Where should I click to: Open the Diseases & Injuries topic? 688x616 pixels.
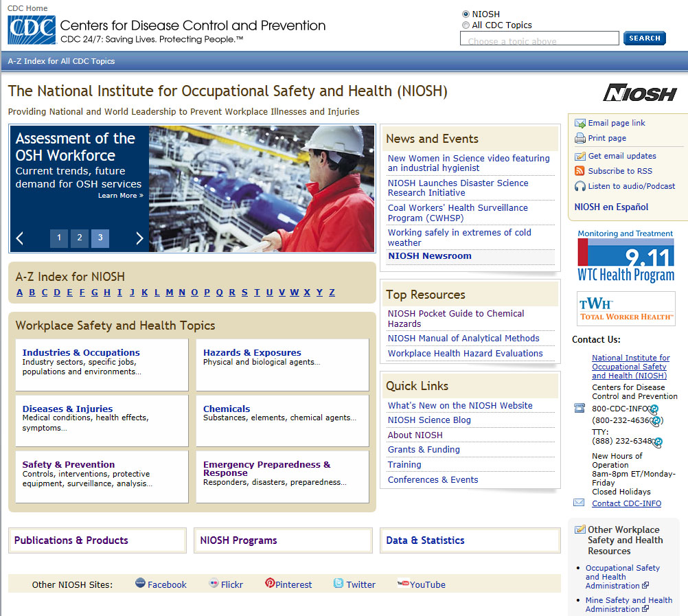pos(67,409)
